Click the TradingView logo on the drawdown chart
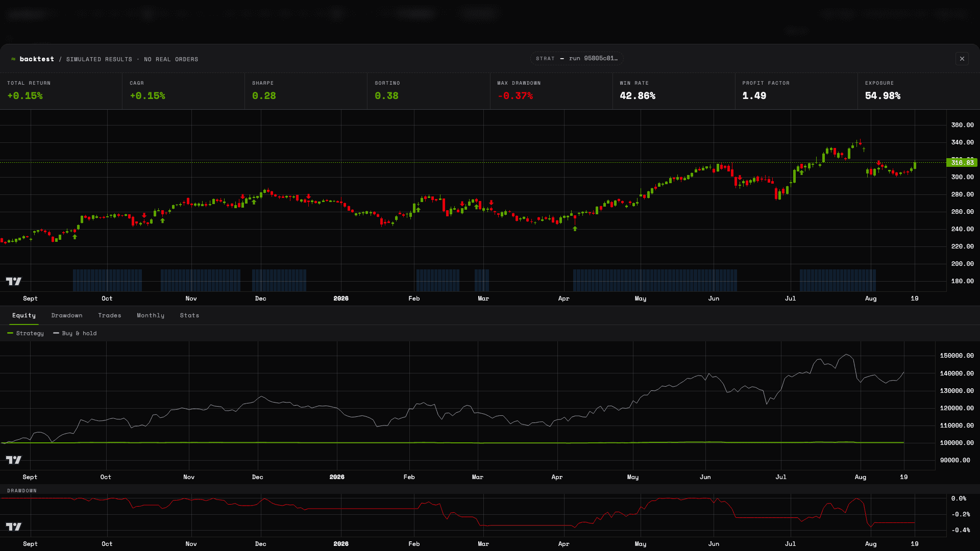980x551 pixels. (14, 527)
